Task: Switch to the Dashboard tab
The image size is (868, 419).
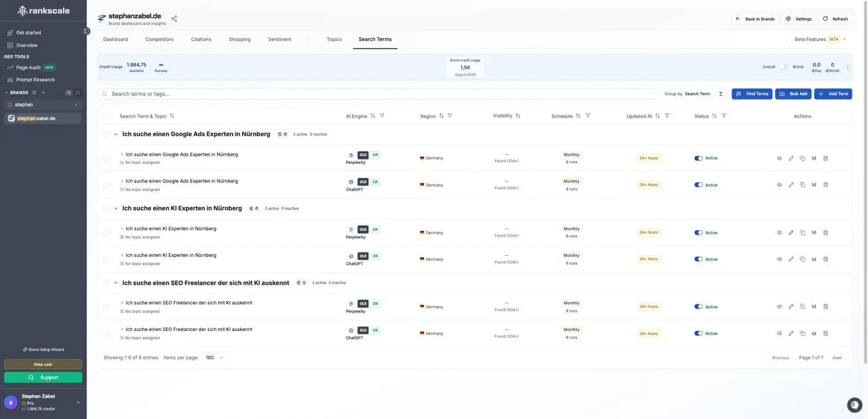Action: pos(115,39)
